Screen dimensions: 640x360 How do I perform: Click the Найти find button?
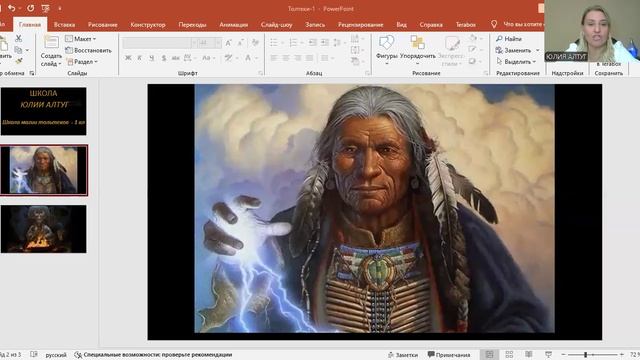pyautogui.click(x=509, y=39)
